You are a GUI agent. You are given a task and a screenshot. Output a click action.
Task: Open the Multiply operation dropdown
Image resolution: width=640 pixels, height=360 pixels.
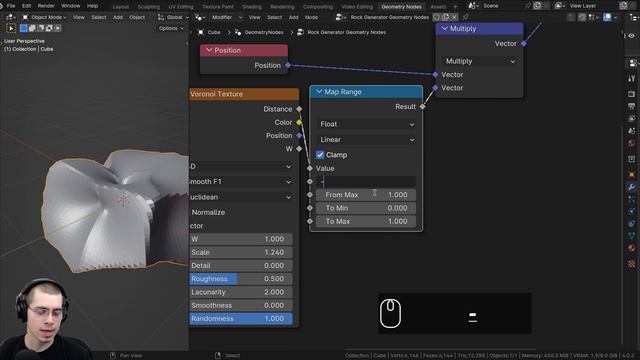479,61
